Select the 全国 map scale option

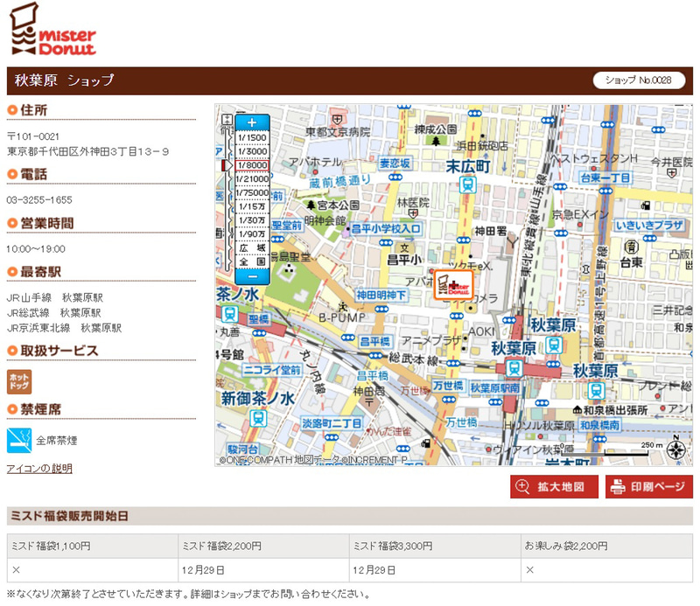[x=252, y=261]
